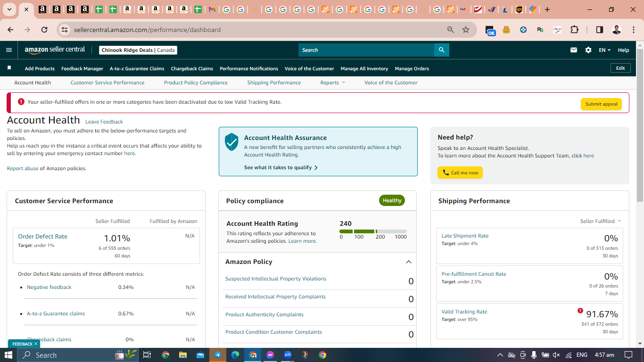Open the Chrome tab search dropdown
The width and height of the screenshot is (644, 362).
(9, 9)
